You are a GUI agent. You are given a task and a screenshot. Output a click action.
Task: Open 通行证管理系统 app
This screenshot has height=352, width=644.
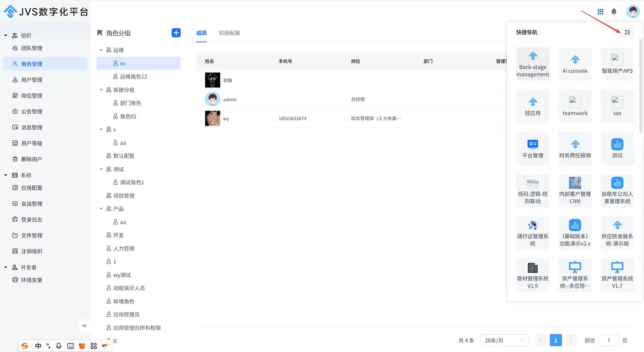tap(533, 233)
